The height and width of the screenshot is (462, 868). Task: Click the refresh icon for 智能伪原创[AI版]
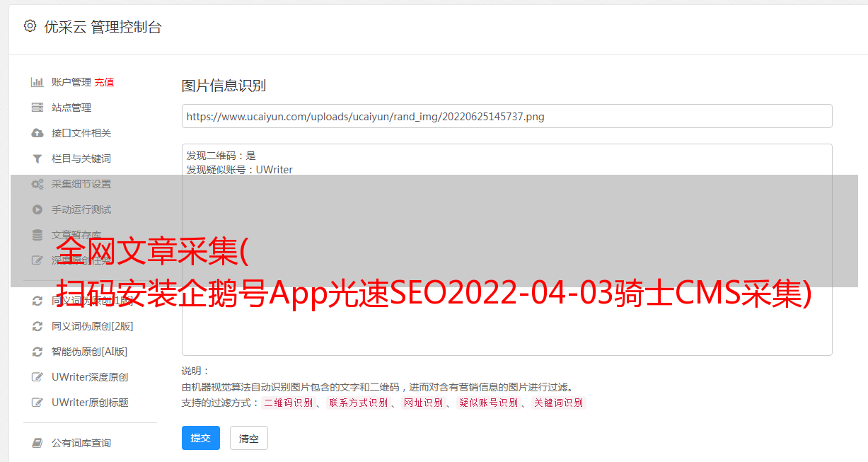point(37,352)
